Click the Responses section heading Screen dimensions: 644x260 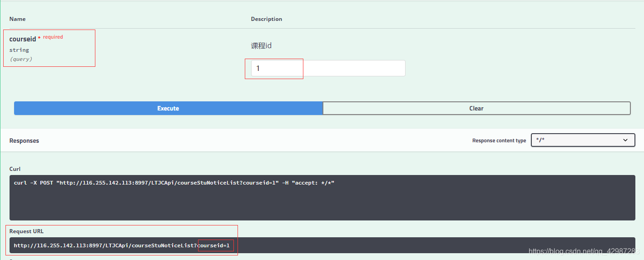pyautogui.click(x=24, y=141)
